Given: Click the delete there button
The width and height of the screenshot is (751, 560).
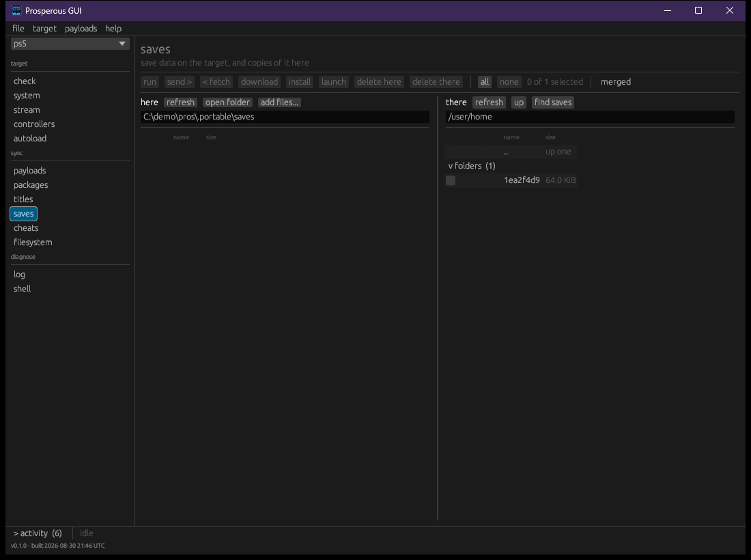Looking at the screenshot, I should (x=436, y=82).
